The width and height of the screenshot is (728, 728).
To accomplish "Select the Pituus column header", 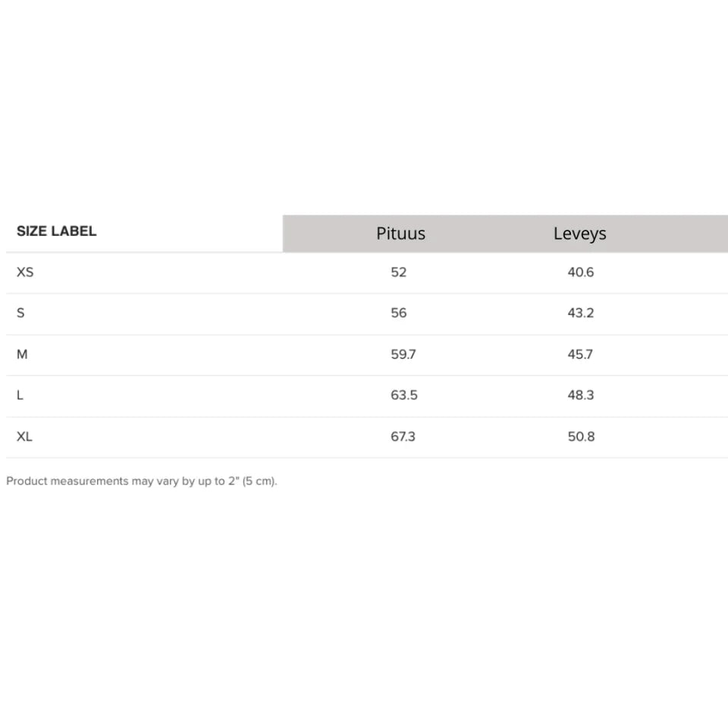I will coord(400,234).
